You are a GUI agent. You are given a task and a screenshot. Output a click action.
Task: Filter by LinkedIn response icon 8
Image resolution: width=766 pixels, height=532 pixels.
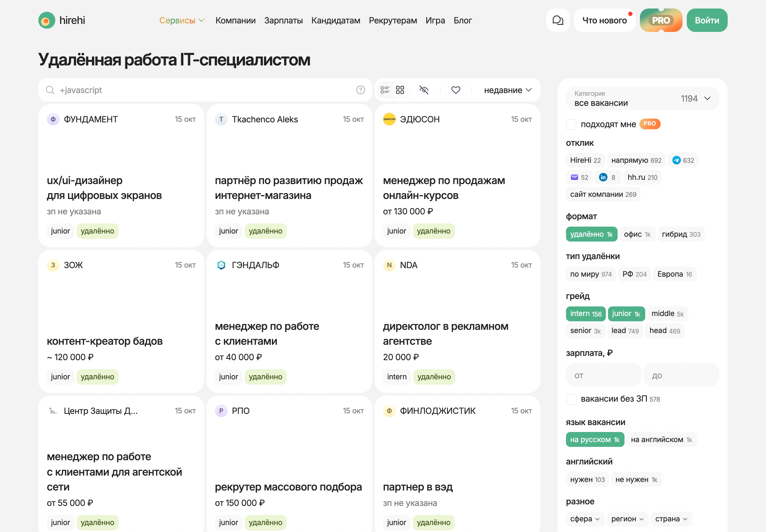pyautogui.click(x=607, y=177)
